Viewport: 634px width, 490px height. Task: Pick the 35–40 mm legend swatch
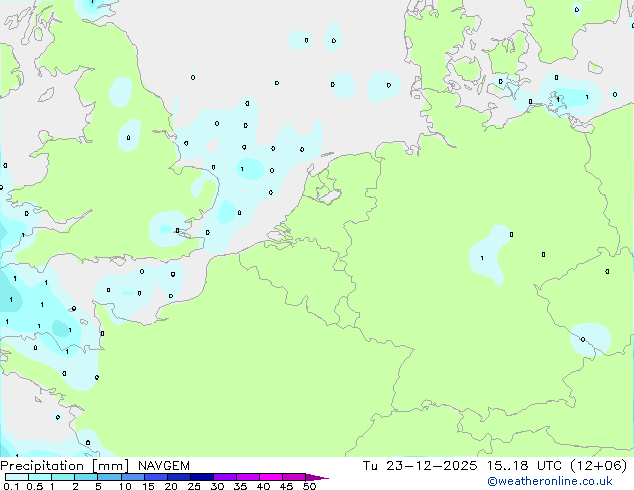248,477
